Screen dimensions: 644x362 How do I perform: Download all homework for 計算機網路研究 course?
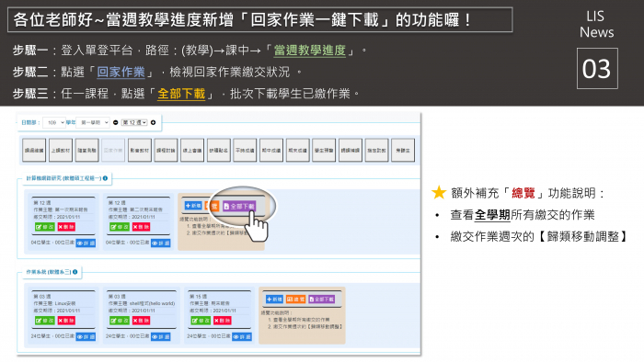(x=239, y=206)
